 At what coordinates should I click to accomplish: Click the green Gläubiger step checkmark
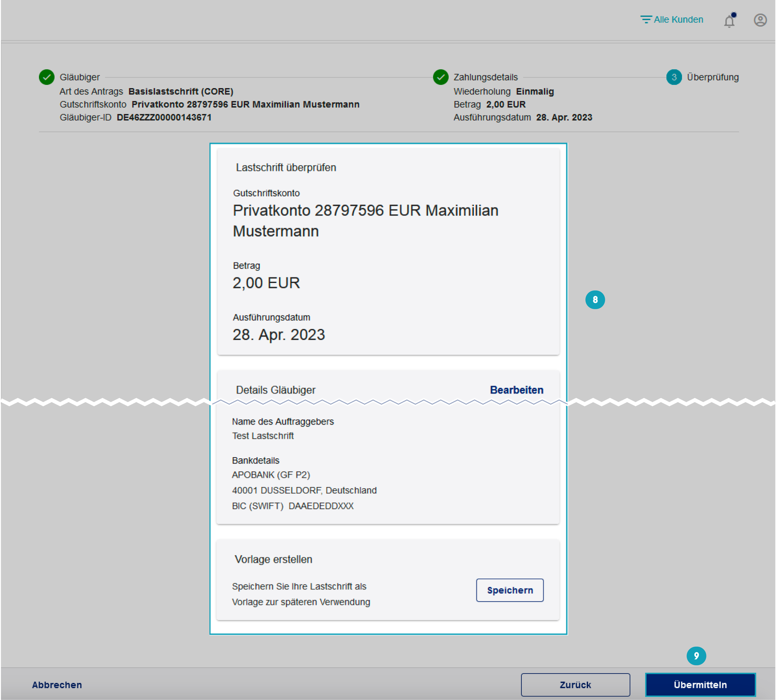(x=47, y=77)
